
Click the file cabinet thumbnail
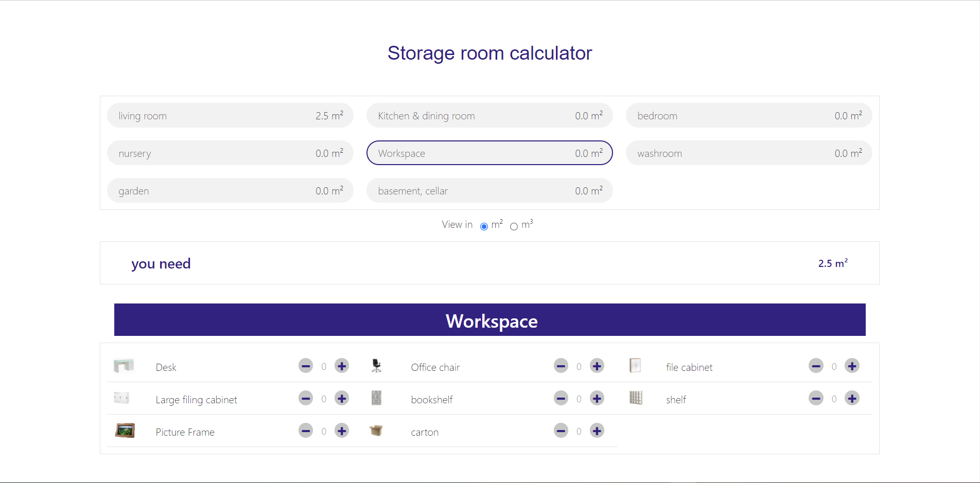click(636, 366)
